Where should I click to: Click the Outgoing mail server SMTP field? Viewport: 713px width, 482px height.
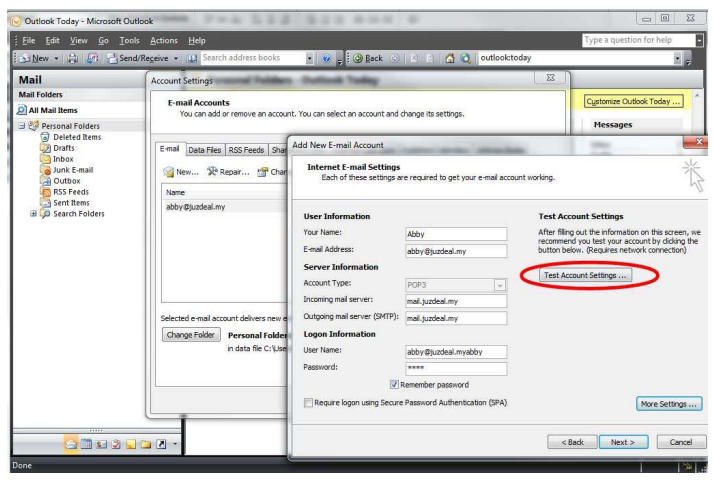[456, 318]
